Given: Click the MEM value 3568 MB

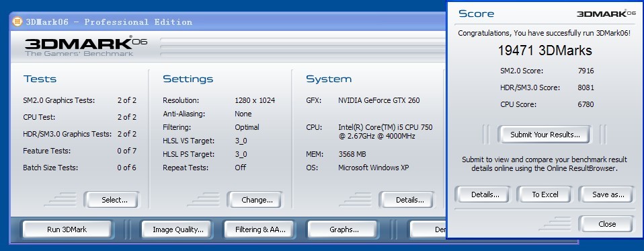Looking at the screenshot, I should tap(352, 155).
